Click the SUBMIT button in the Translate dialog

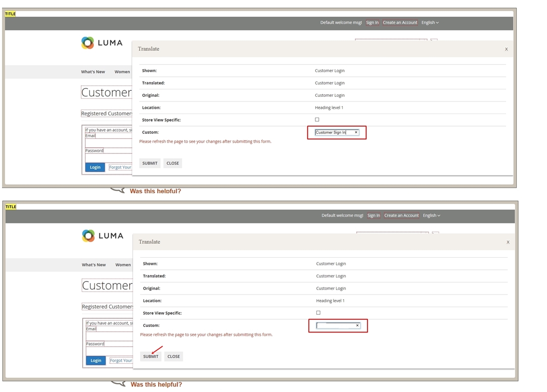tap(150, 356)
